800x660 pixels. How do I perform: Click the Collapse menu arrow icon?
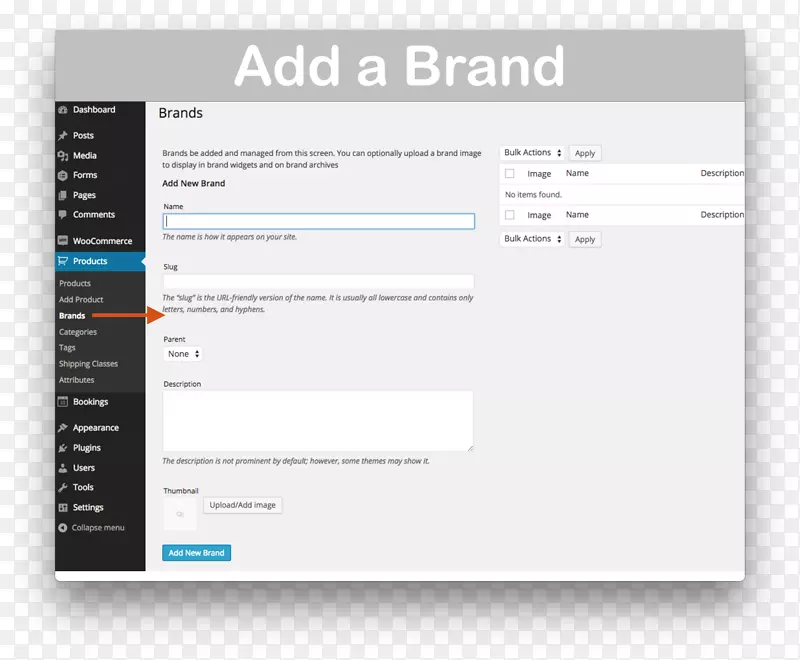click(63, 527)
